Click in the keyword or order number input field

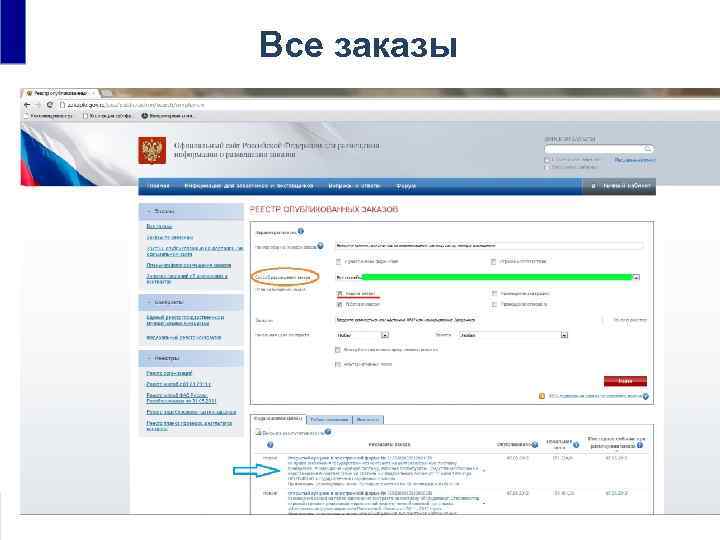tap(489, 246)
